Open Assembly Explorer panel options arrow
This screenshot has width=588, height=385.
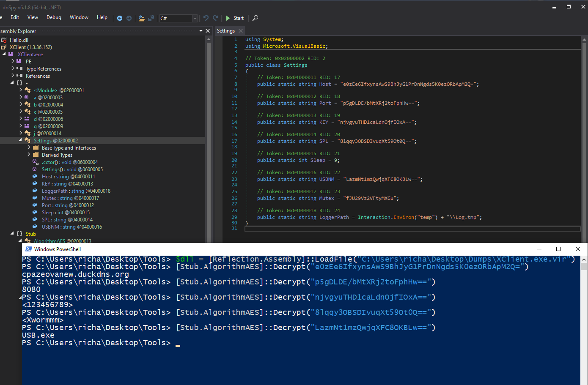pos(201,31)
